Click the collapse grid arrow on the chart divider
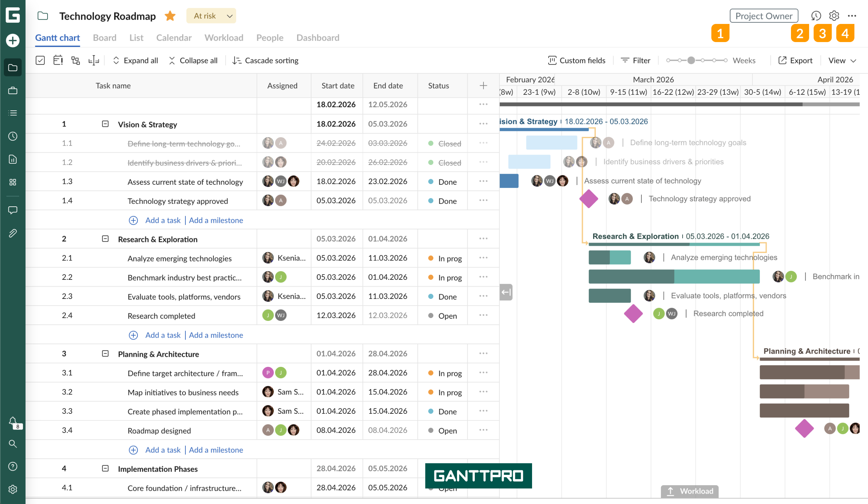868x504 pixels. coord(506,292)
